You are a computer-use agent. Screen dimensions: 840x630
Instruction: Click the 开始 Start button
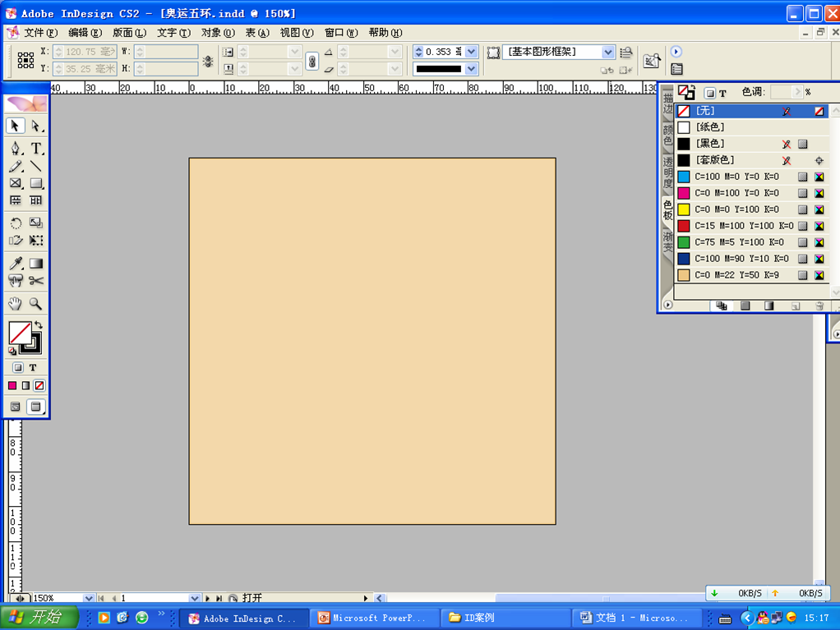pos(39,618)
